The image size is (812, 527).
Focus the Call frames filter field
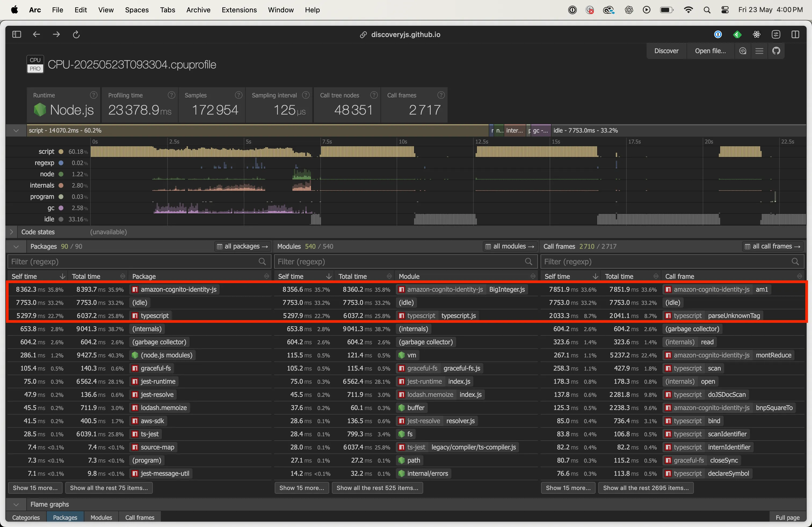click(x=672, y=261)
